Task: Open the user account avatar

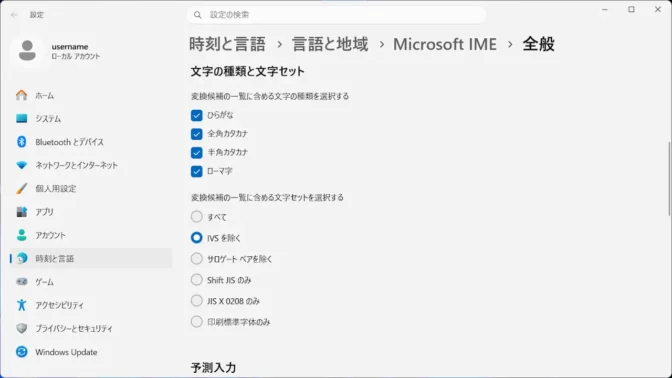Action: coord(27,51)
